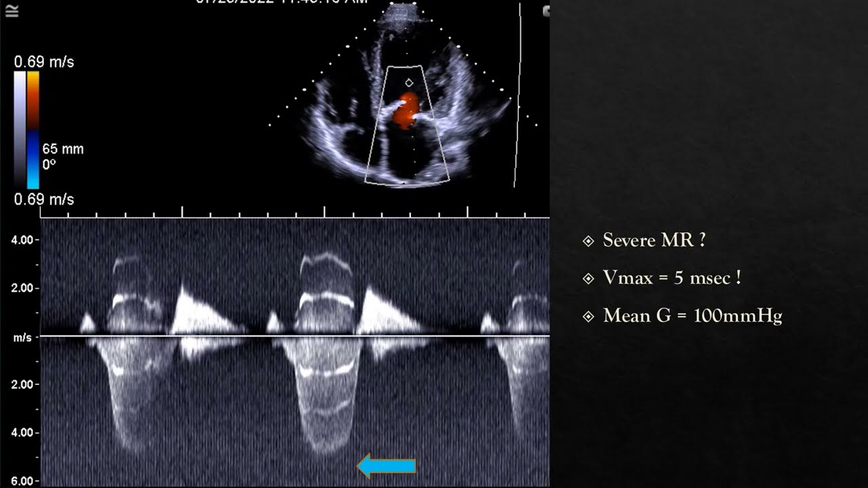Click the diamond bullet beside 'Mean G = 100mmHg'
This screenshot has width=868, height=488.
point(588,317)
